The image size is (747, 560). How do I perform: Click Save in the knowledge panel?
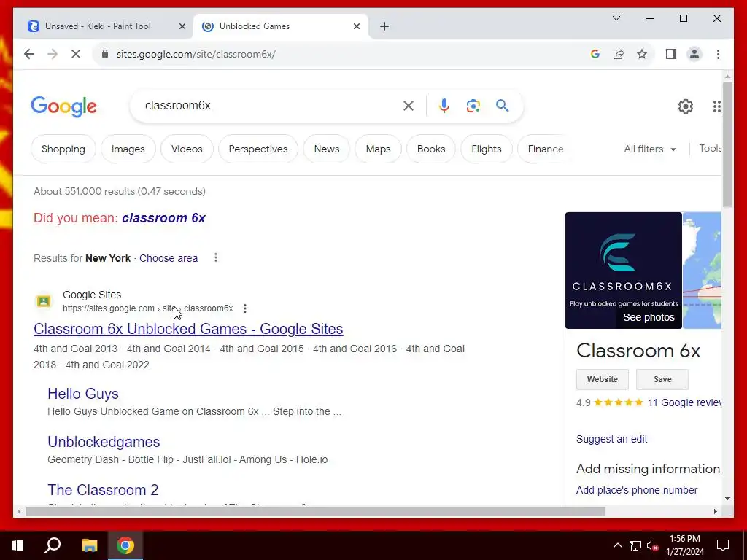662,379
